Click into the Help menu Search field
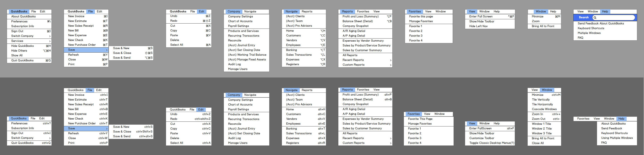Image resolution: width=644 pixels, height=155 pixels. [x=614, y=17]
